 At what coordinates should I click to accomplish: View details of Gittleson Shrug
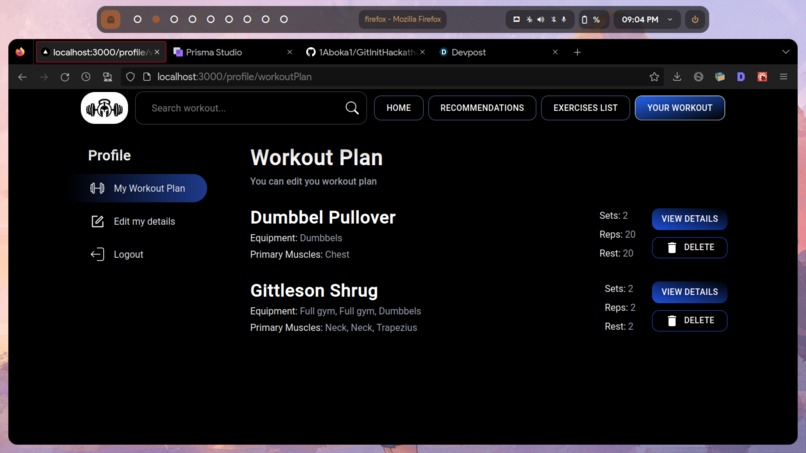click(689, 292)
